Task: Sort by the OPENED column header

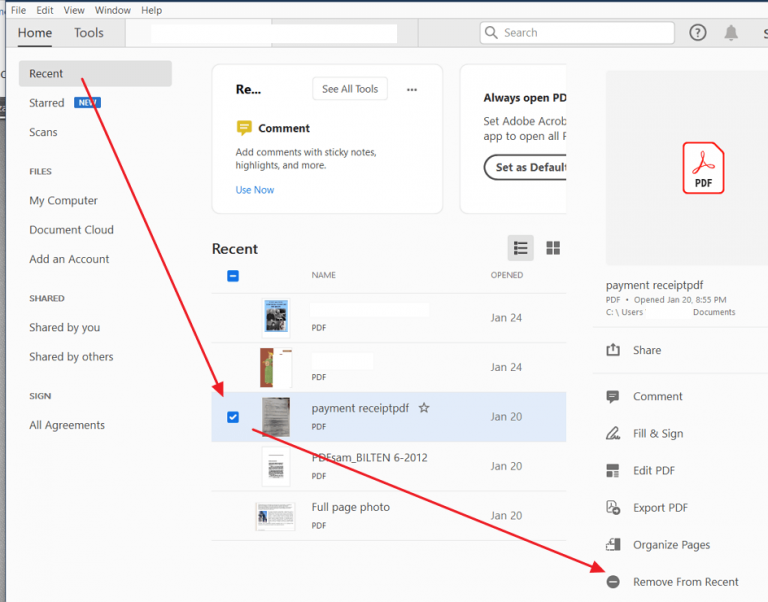Action: pyautogui.click(x=506, y=275)
